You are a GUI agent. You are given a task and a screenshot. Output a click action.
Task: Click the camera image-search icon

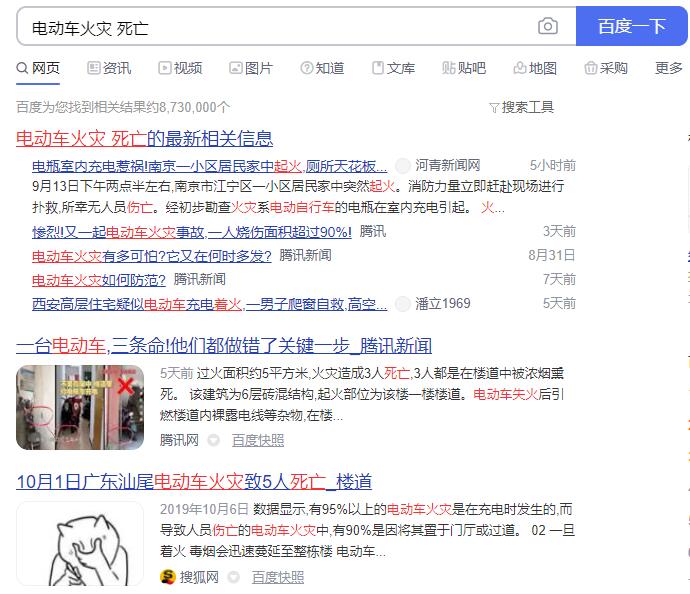548,26
